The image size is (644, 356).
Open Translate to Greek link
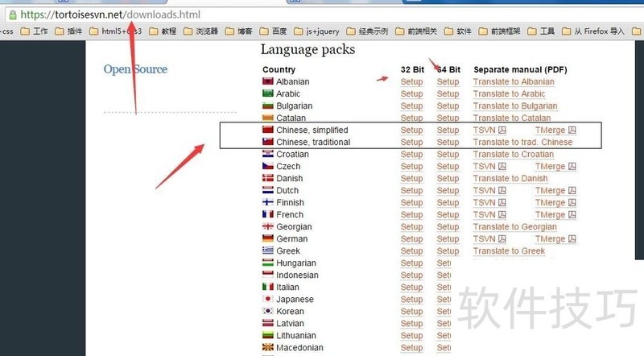click(509, 251)
